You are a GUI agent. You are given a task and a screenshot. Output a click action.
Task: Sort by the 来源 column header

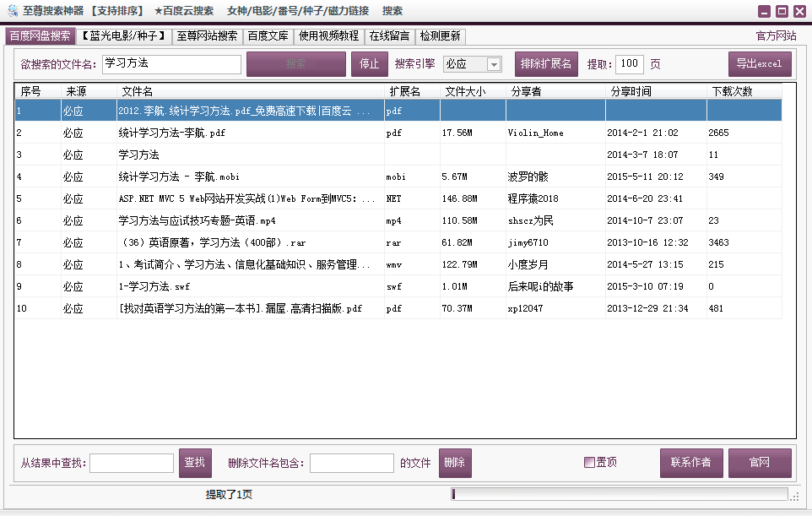(x=89, y=91)
